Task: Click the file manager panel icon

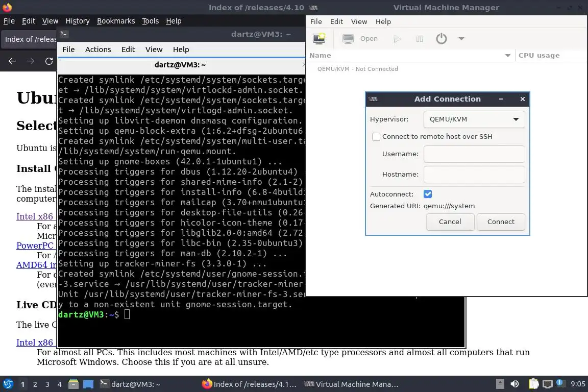Action: pos(73,384)
